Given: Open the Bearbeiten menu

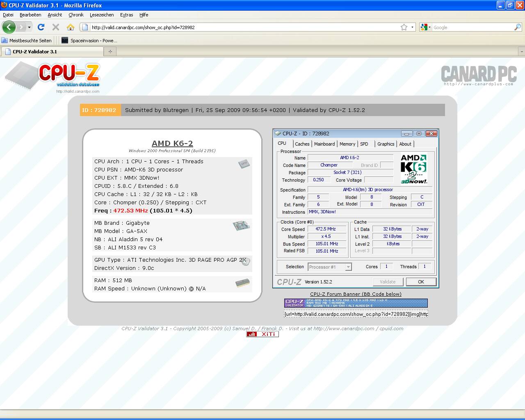Looking at the screenshot, I should point(30,15).
